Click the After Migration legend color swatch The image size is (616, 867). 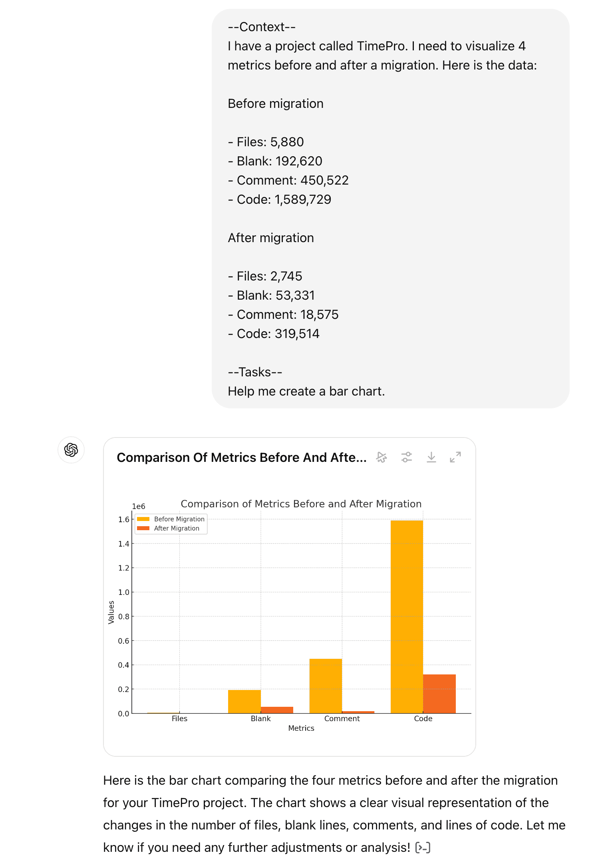[143, 528]
